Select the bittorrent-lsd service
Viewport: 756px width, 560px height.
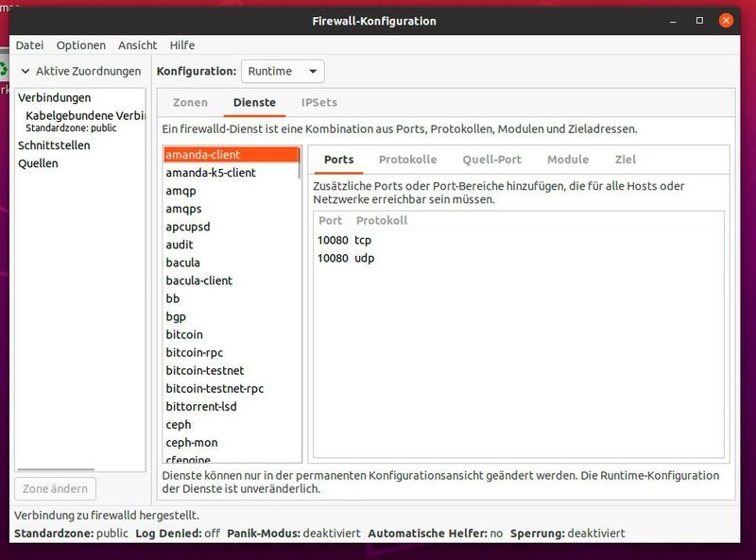click(231, 407)
